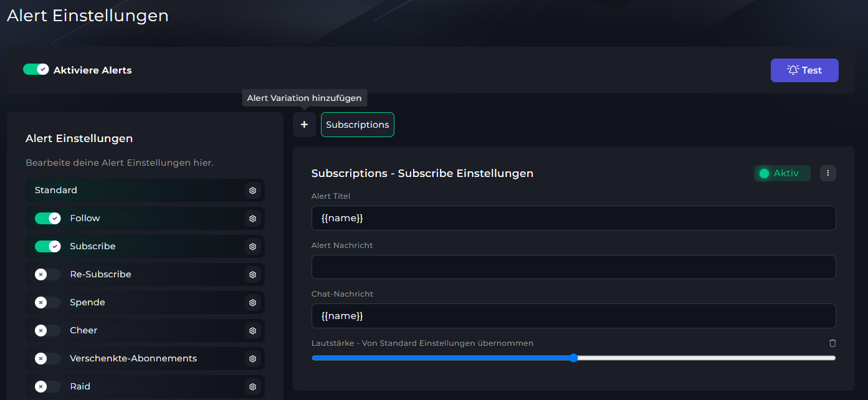
Task: Click trash icon to reset Lautstärke
Action: tap(832, 343)
